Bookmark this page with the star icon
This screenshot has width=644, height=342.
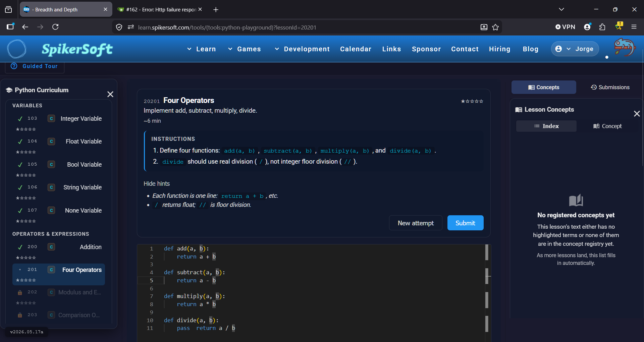point(495,27)
